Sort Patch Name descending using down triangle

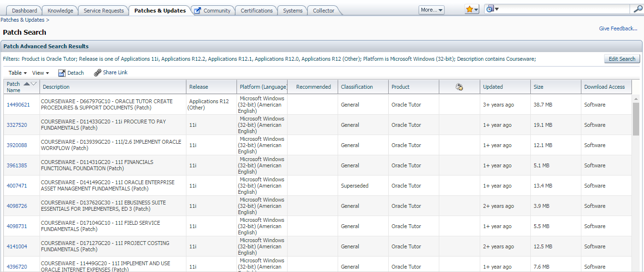[34, 84]
